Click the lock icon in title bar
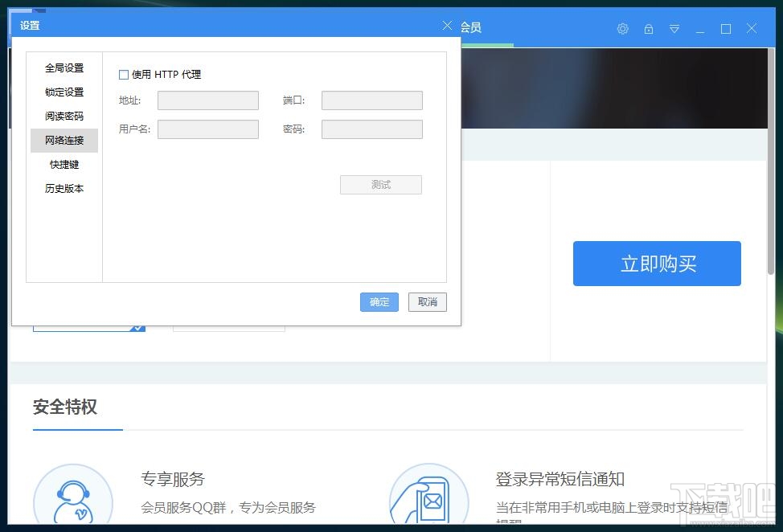Viewport: 783px width, 532px height. [648, 28]
